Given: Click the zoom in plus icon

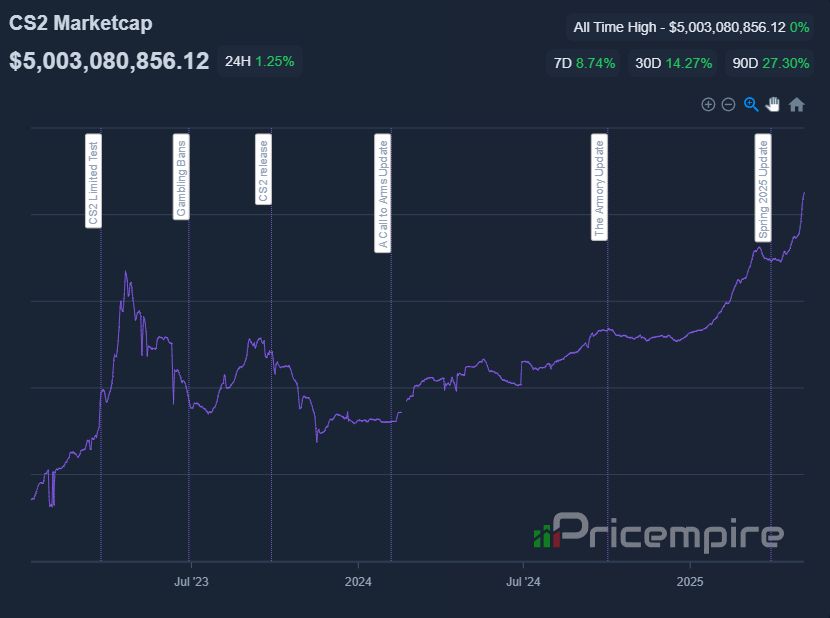Looking at the screenshot, I should [x=708, y=104].
